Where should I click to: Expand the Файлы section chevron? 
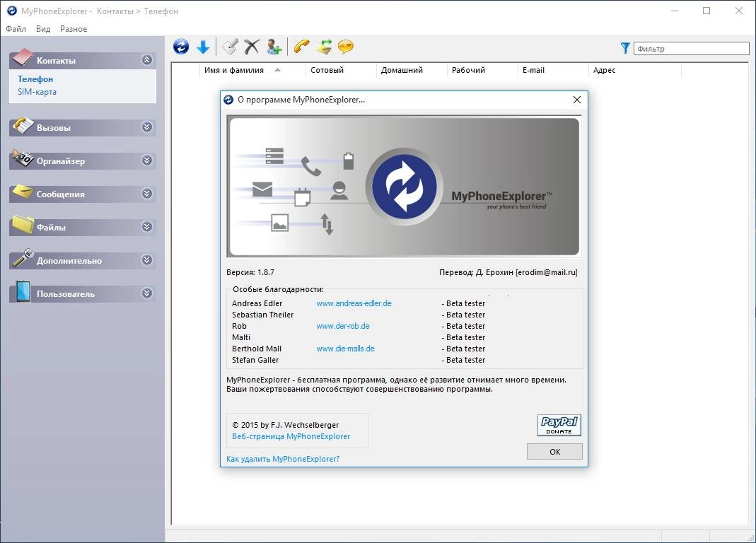147,227
